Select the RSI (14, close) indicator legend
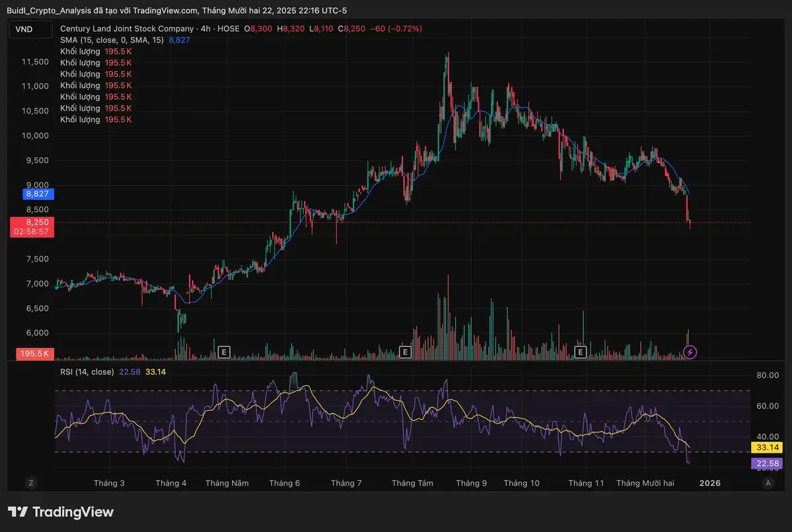792x532 pixels. tap(87, 372)
